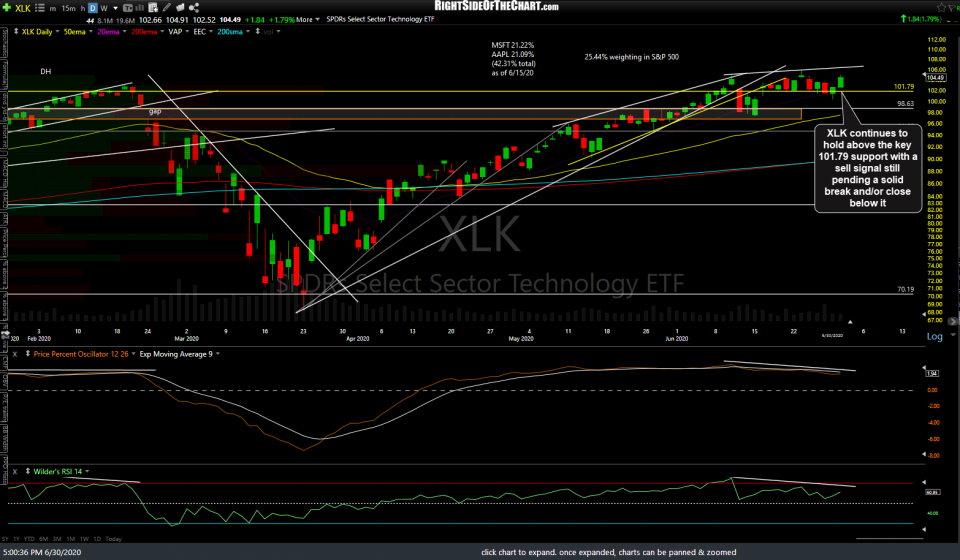Set chart range to 1M
The width and height of the screenshot is (960, 560).
(71, 539)
